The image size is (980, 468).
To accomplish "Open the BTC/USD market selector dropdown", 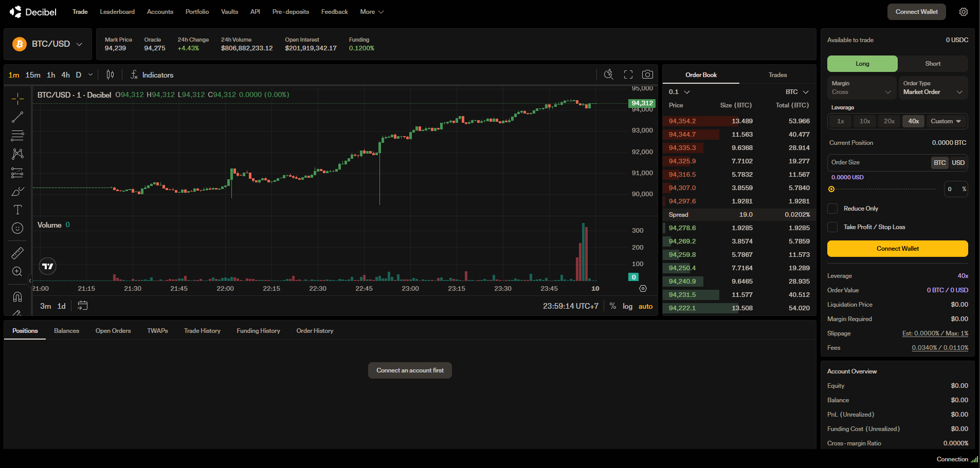I will pos(48,44).
